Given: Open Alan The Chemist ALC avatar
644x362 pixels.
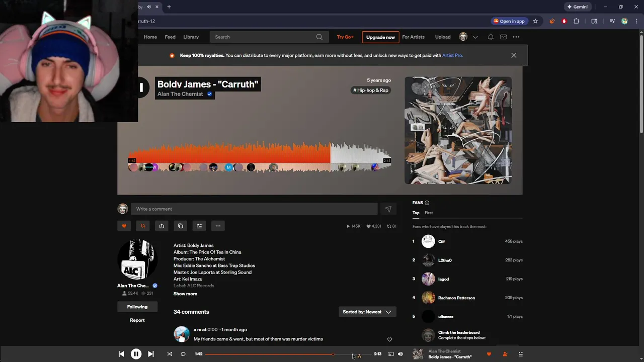Looking at the screenshot, I should [x=137, y=259].
